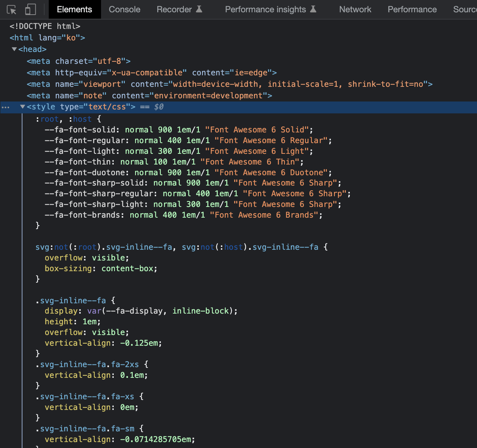This screenshot has width=477, height=448.
Task: Click the .svg-inline--fa.fa-2xs selector
Action: click(92, 364)
